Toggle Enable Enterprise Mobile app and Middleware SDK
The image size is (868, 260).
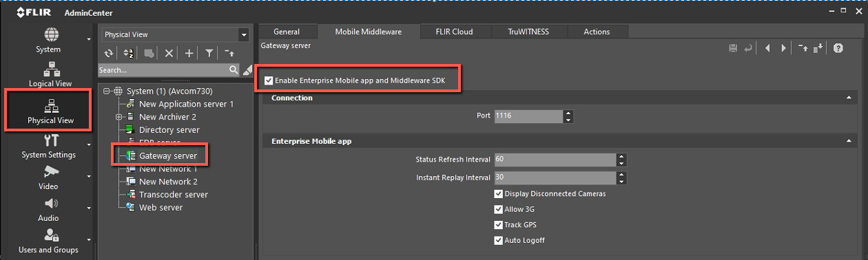coord(269,80)
